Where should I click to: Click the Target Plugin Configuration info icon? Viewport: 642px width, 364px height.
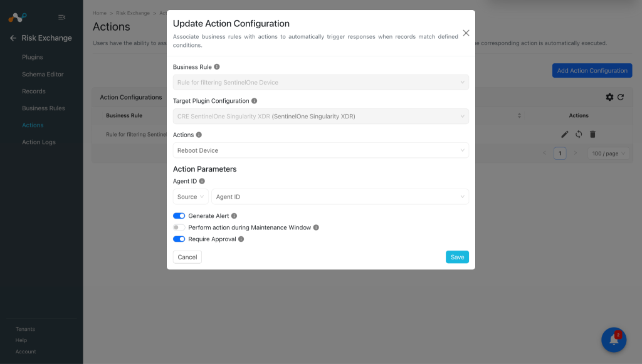click(x=255, y=101)
